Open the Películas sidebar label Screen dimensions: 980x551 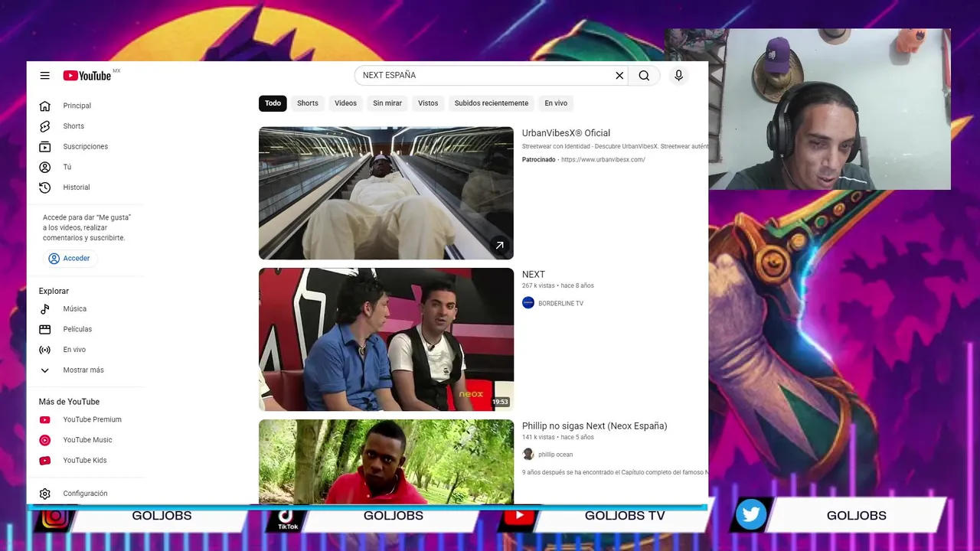(77, 329)
